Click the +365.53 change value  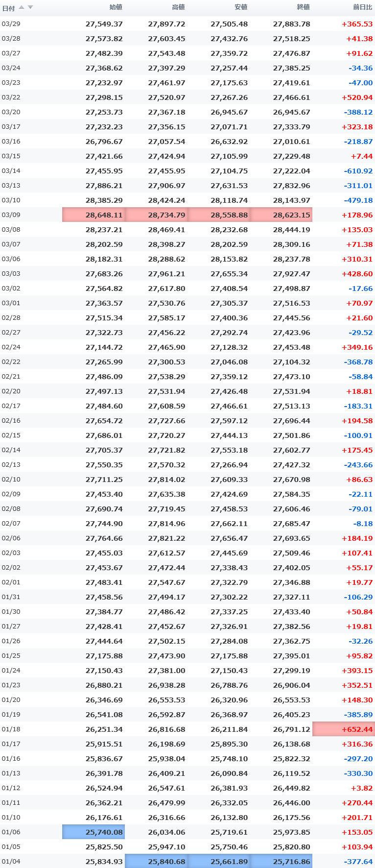[357, 24]
